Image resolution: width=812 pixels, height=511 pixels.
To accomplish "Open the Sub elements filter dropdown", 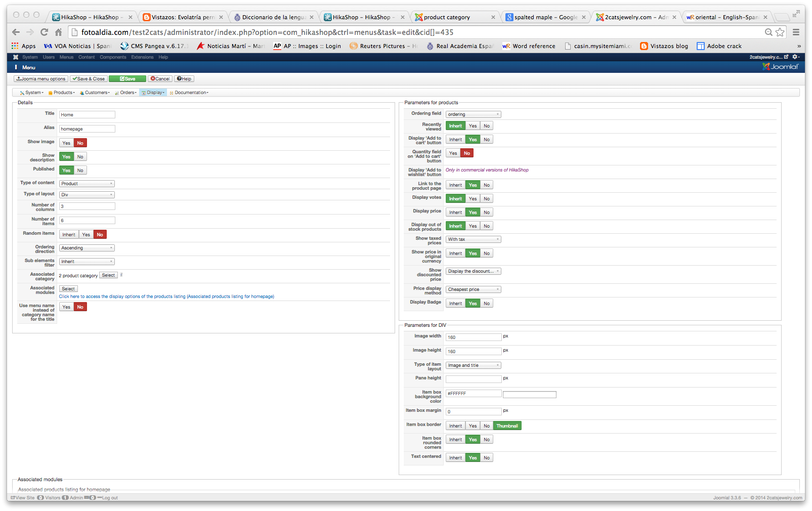I will point(87,262).
